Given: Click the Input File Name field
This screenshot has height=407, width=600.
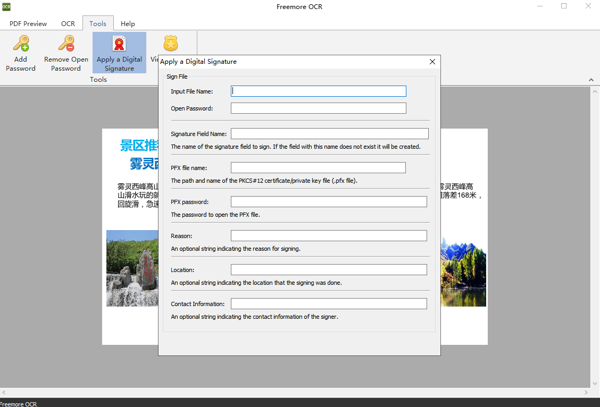Looking at the screenshot, I should coord(318,91).
